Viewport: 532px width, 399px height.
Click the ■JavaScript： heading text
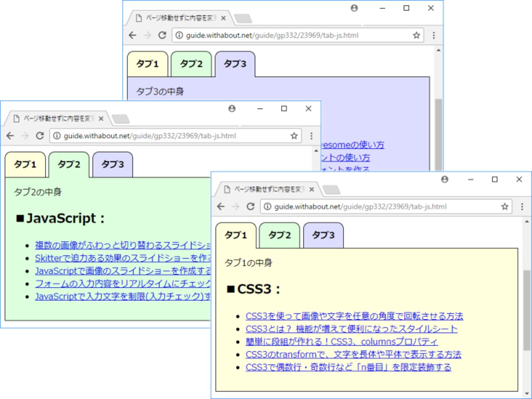tap(60, 219)
